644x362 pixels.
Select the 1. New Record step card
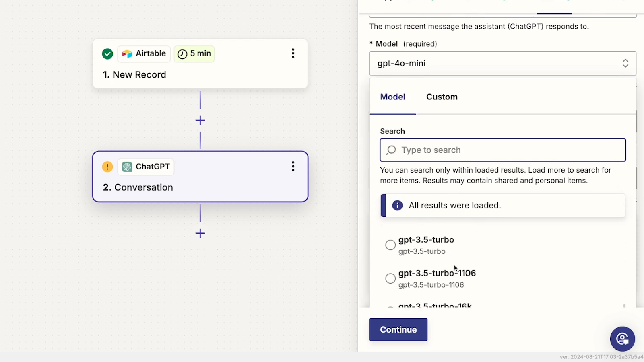[x=200, y=64]
